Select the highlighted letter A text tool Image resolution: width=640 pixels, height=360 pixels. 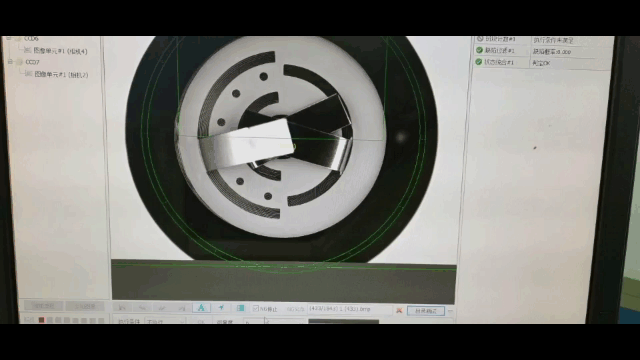pyautogui.click(x=201, y=308)
